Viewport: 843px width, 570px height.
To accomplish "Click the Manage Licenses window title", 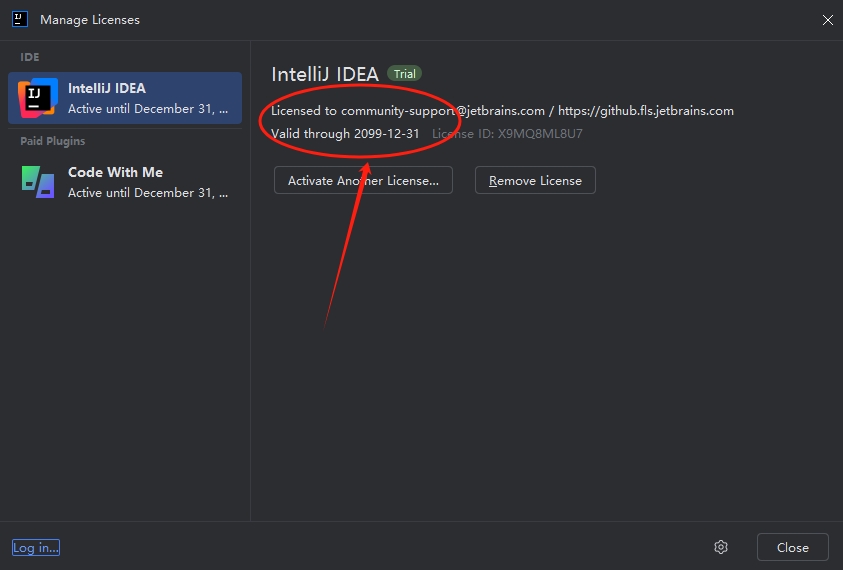I will point(90,20).
